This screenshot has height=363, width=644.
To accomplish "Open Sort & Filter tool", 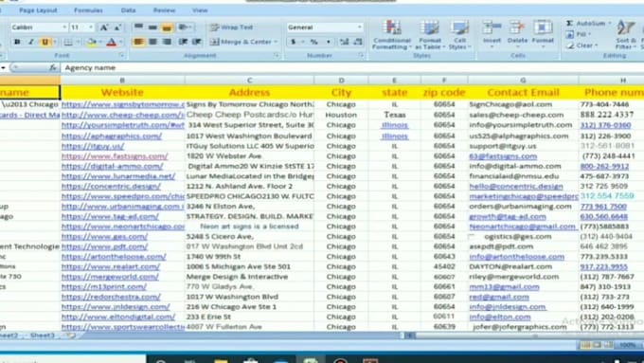I will (625, 35).
